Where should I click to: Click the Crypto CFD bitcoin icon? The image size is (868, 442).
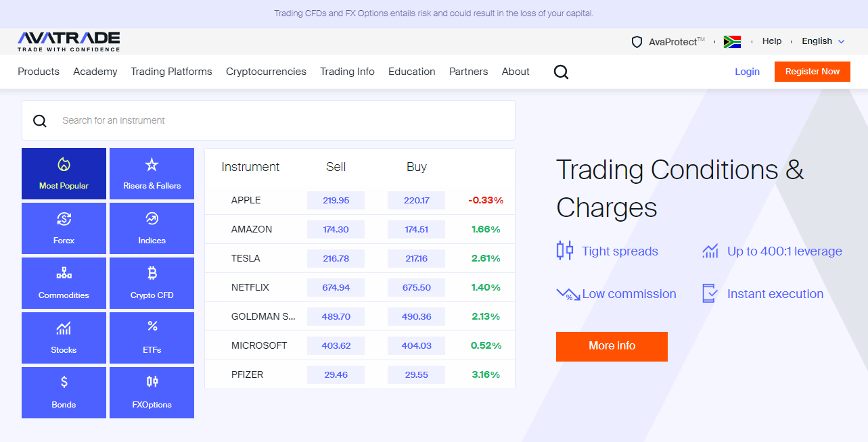point(152,273)
